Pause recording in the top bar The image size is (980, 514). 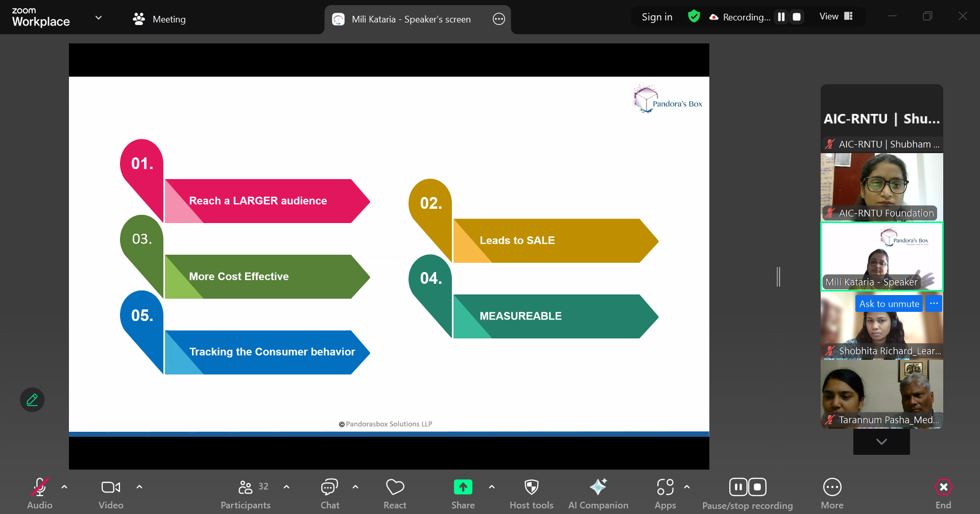pos(781,17)
